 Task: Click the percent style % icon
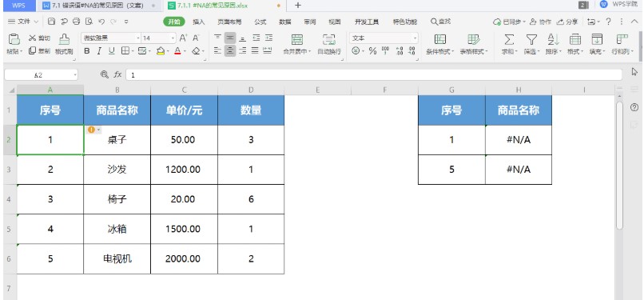pyautogui.click(x=372, y=51)
